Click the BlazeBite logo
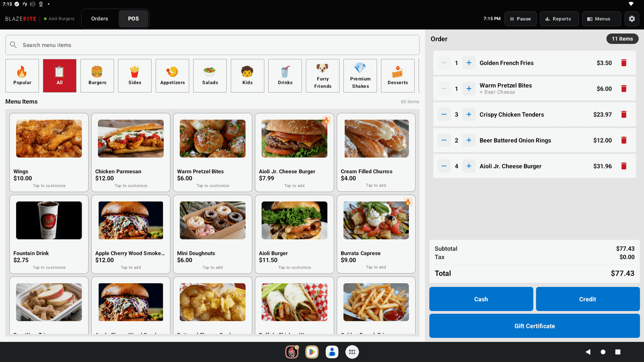The image size is (644, 362). (21, 19)
